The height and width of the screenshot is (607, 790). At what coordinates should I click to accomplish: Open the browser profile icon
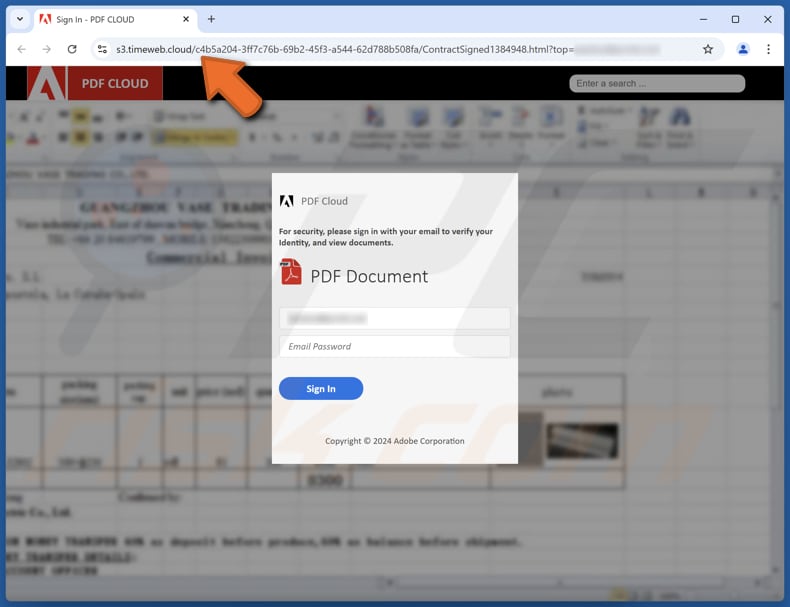tap(743, 49)
